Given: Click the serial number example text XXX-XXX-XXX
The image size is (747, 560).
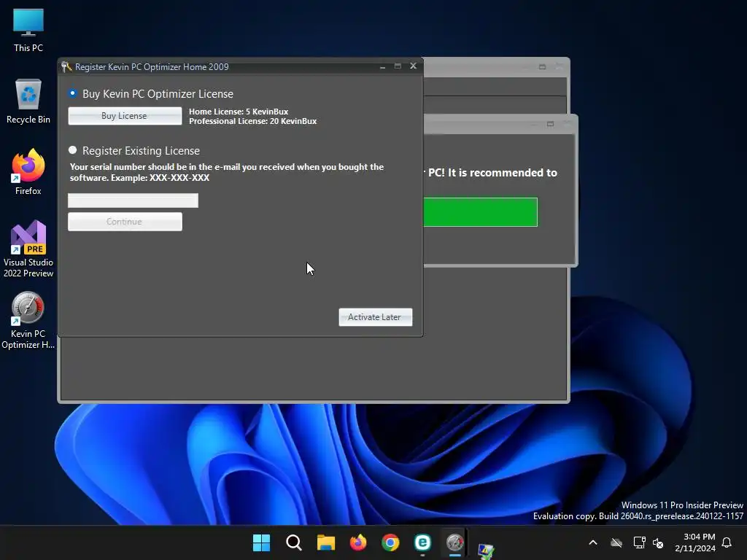Looking at the screenshot, I should point(179,178).
